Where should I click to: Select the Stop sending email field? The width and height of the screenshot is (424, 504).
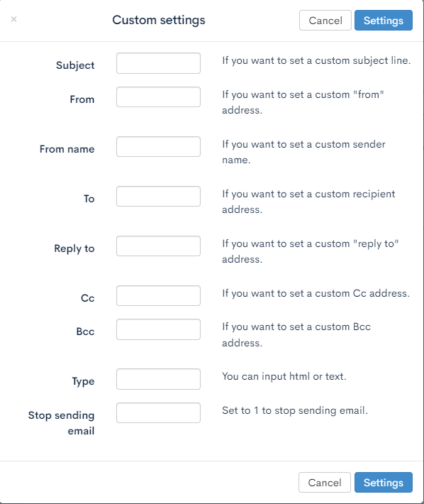[x=158, y=412]
